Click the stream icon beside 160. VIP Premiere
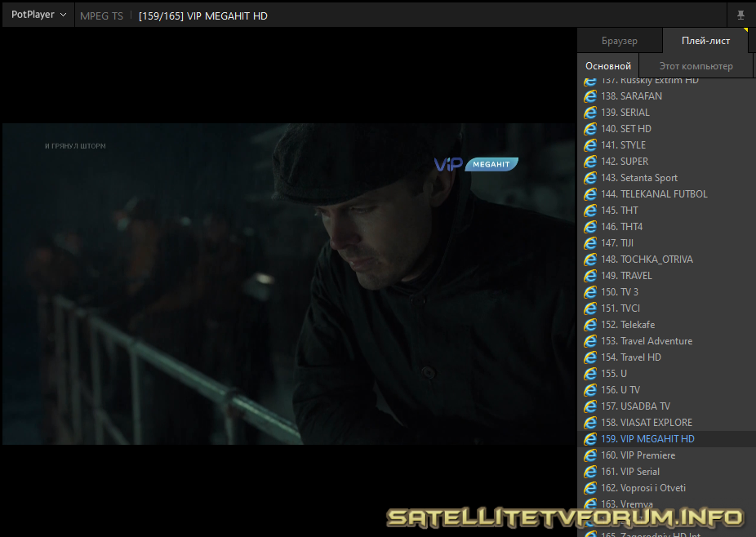Image resolution: width=756 pixels, height=537 pixels. [x=590, y=455]
